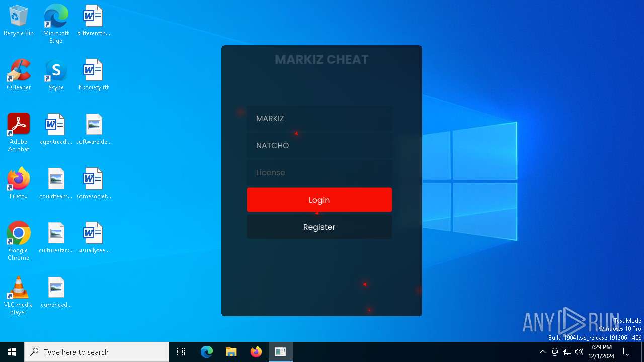
Task: Focus the username field containing MARKIZ
Action: pos(319,118)
